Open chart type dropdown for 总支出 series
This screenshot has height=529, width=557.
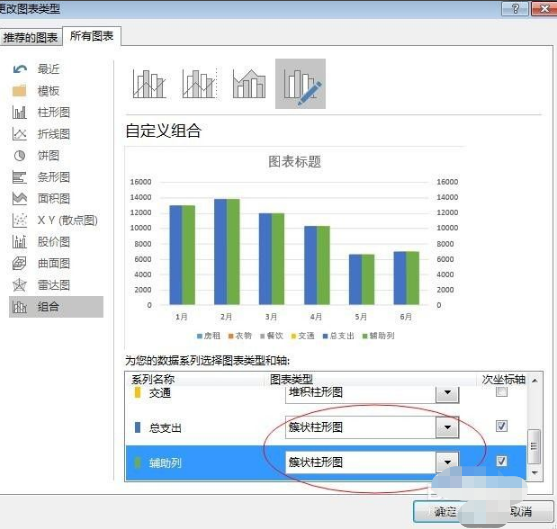(447, 427)
